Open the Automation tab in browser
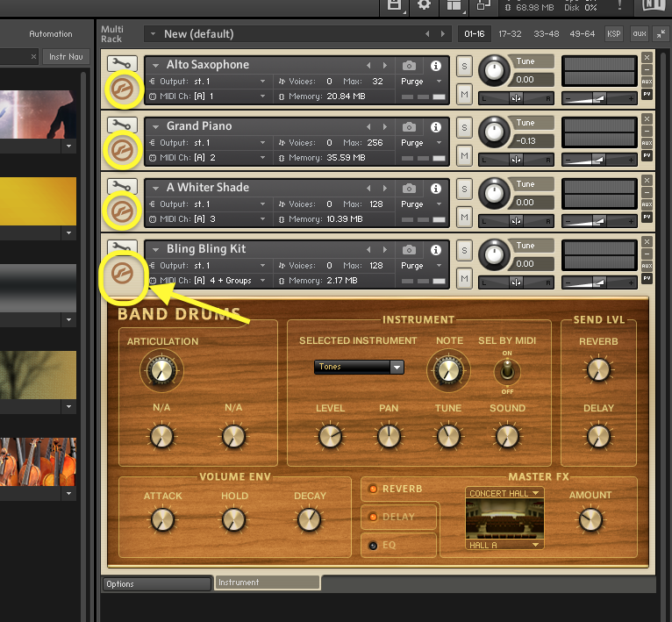This screenshot has width=672, height=622. [x=51, y=34]
